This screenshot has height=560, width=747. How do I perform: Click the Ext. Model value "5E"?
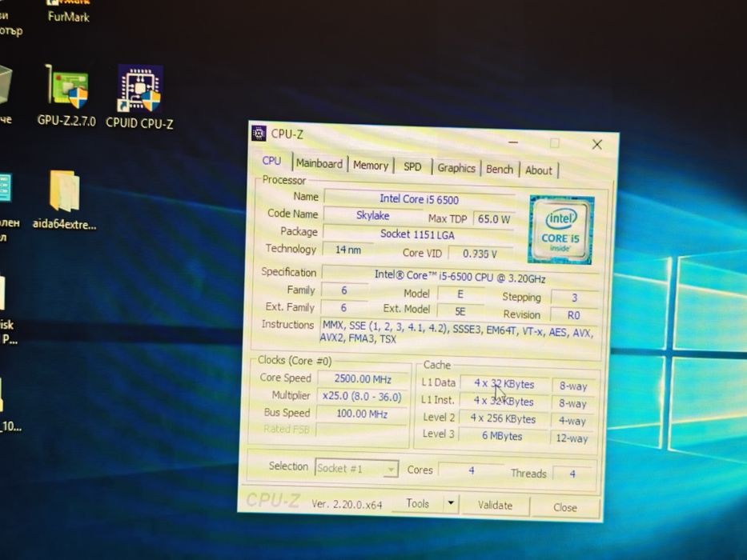(x=460, y=311)
